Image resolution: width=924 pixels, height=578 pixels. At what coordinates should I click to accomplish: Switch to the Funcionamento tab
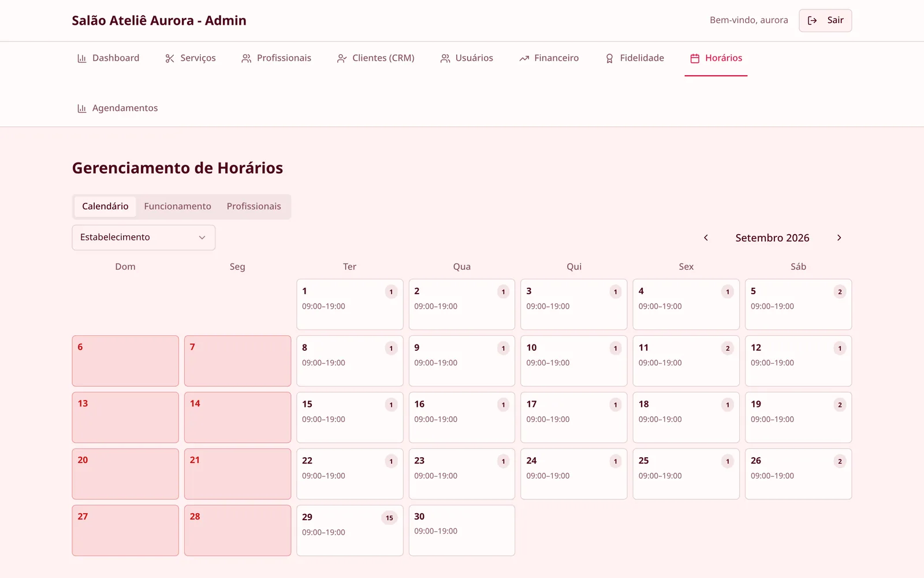177,206
